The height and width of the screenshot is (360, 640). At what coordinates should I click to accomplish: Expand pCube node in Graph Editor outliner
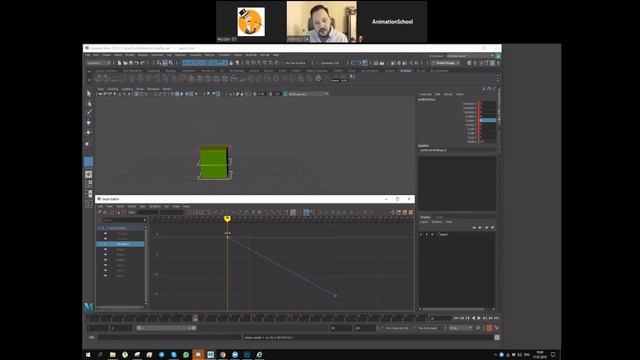[99, 228]
